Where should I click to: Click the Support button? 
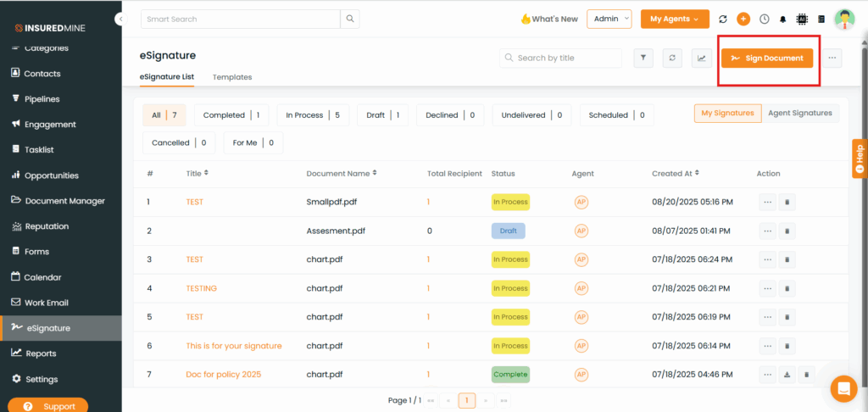pyautogui.click(x=47, y=406)
